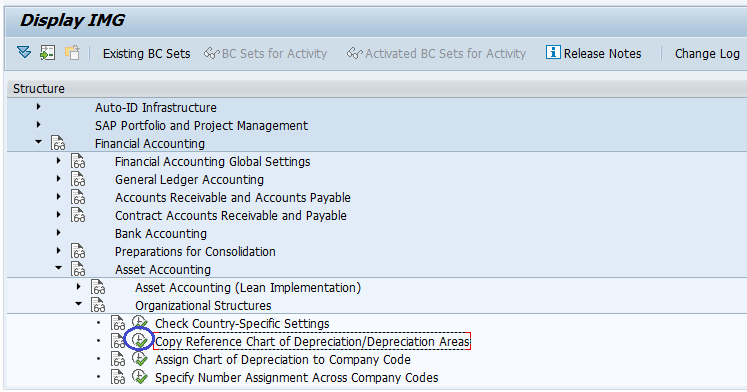Expand Contract Accounts Receivable and Payable node
Screen dimensions: 747x392
pos(59,215)
